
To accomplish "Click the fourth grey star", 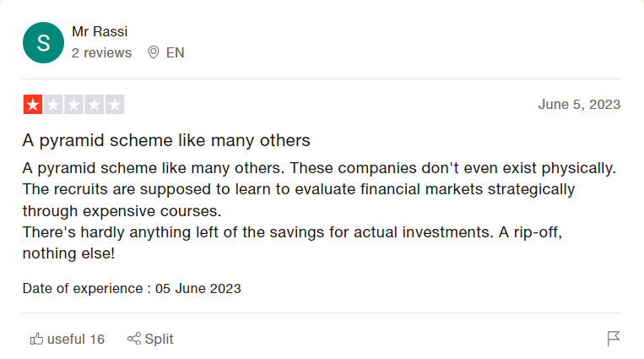I will click(x=95, y=105).
